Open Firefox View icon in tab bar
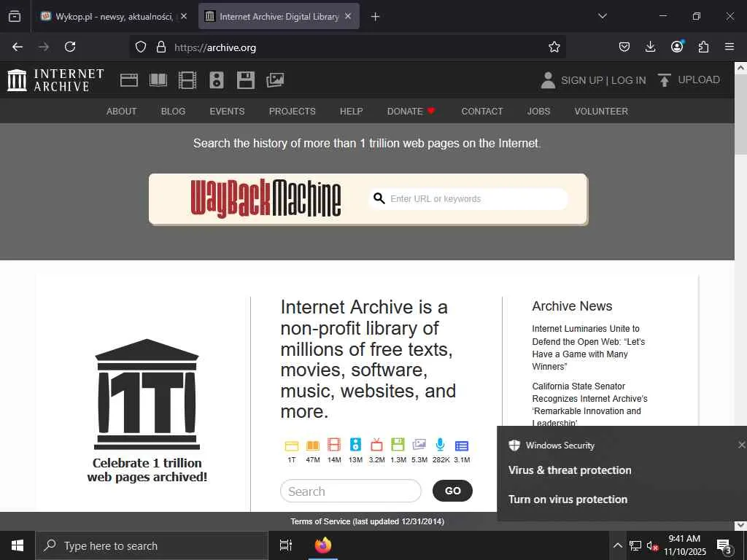This screenshot has width=747, height=560. pos(15,17)
